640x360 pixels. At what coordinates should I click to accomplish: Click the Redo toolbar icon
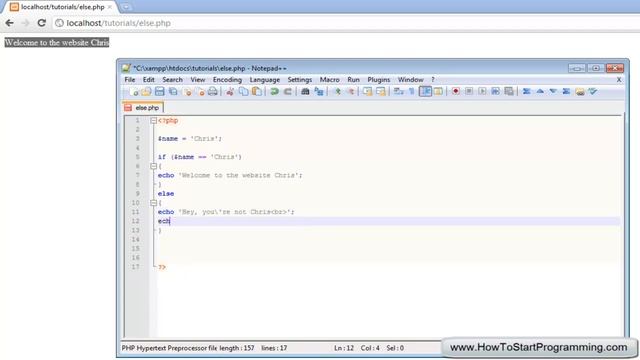(x=288, y=92)
